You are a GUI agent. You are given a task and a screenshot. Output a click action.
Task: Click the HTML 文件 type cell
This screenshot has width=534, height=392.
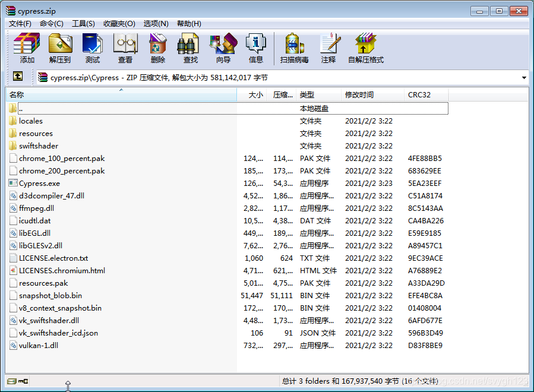coord(318,270)
